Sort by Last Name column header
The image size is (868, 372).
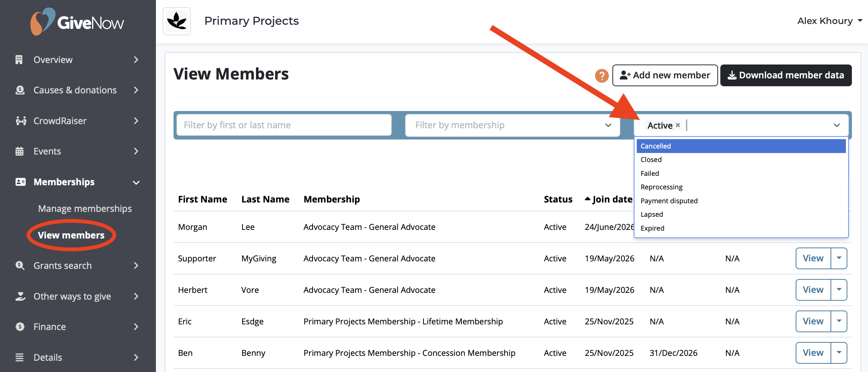(x=265, y=199)
